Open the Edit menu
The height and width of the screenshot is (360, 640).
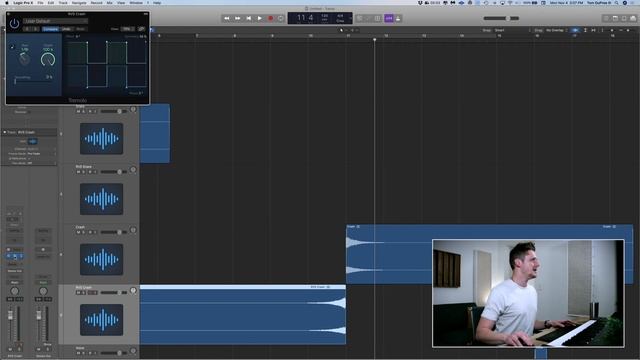pyautogui.click(x=51, y=3)
